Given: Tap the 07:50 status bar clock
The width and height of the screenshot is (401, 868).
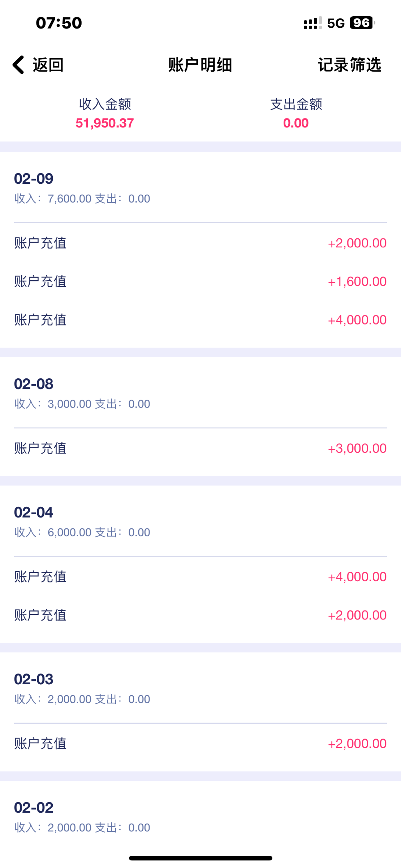Looking at the screenshot, I should pos(59,23).
